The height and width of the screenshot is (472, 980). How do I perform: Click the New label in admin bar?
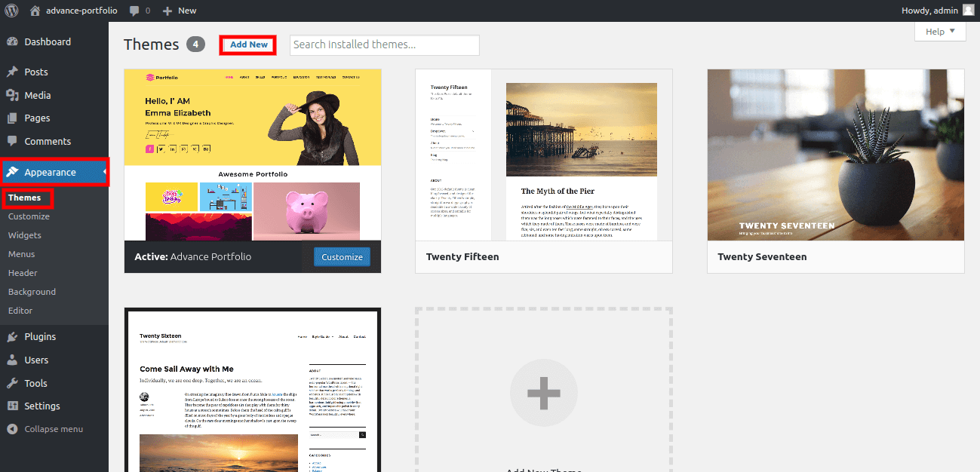(x=187, y=11)
